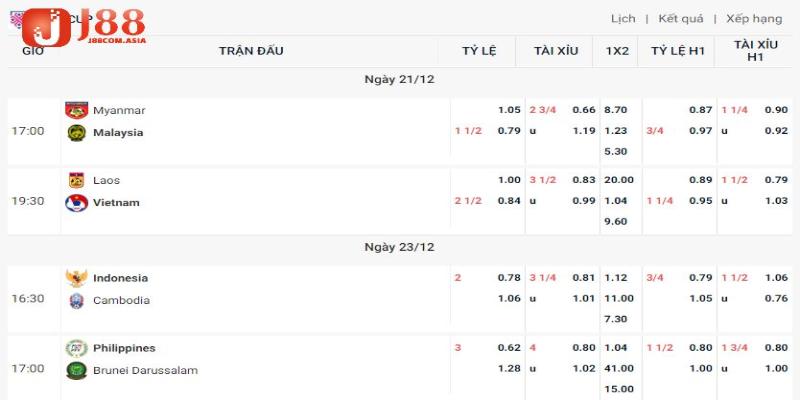The width and height of the screenshot is (800, 400).
Task: Select Myanmar 1X2 odds 8.70
Action: coord(616,110)
